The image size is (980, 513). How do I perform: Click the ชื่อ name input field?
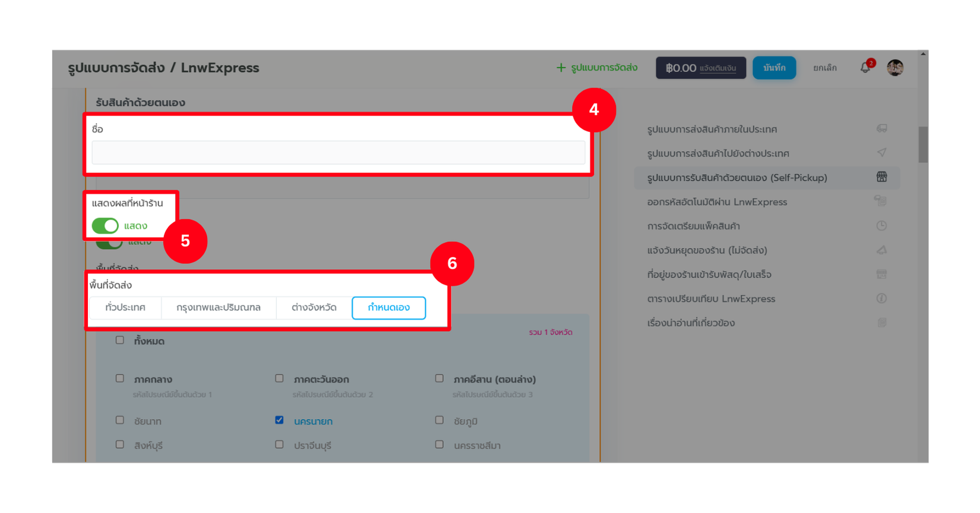pos(339,153)
